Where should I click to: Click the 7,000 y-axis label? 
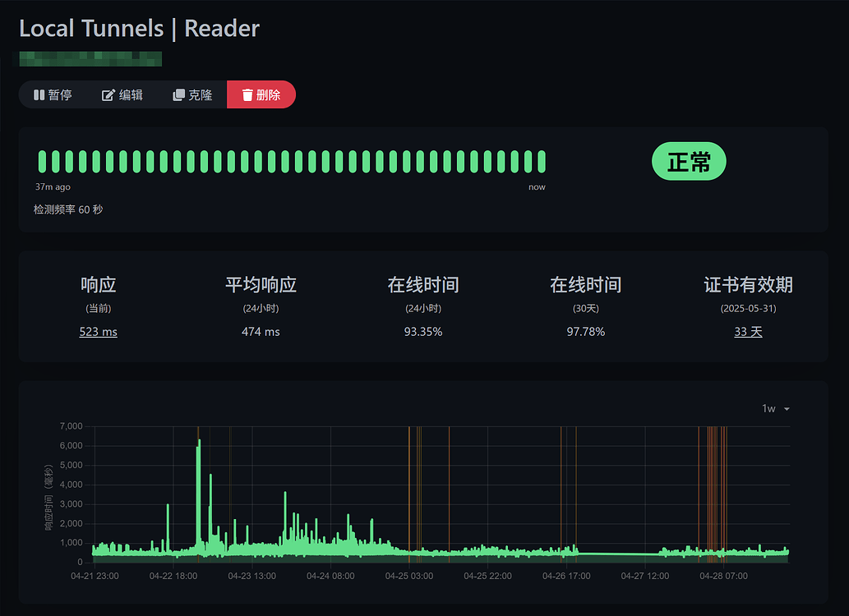tap(71, 426)
